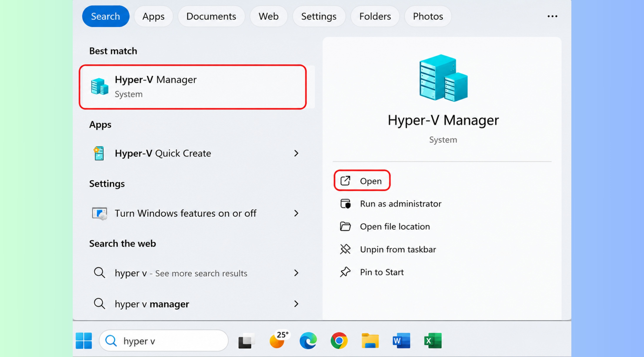Image resolution: width=644 pixels, height=357 pixels.
Task: Expand Turn Windows features chevron
Action: pos(296,213)
